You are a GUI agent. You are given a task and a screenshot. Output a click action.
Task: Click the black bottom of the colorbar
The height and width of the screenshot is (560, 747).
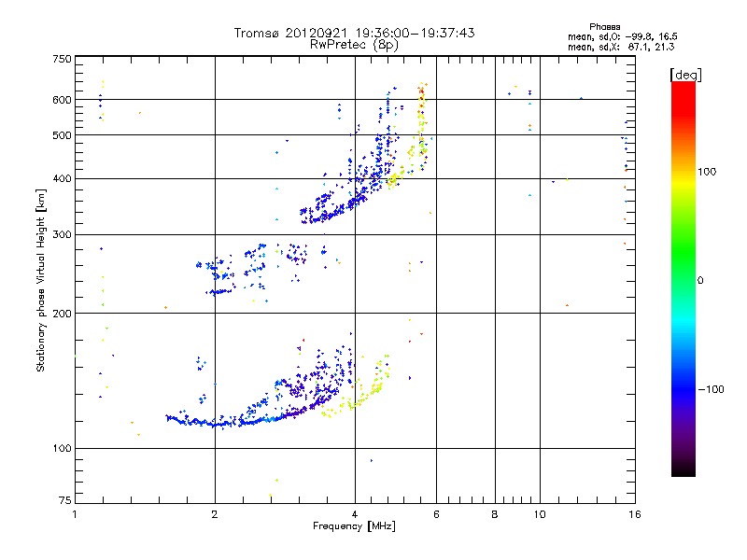[x=684, y=469]
